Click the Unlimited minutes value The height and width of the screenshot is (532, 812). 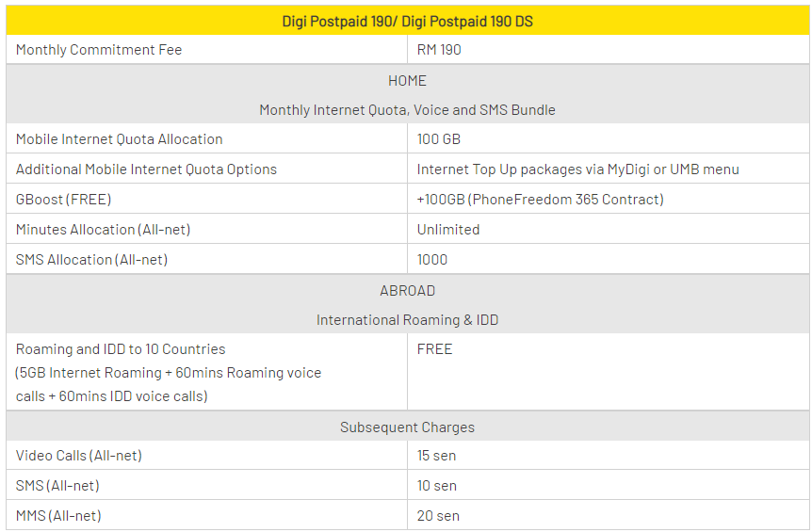tap(448, 230)
